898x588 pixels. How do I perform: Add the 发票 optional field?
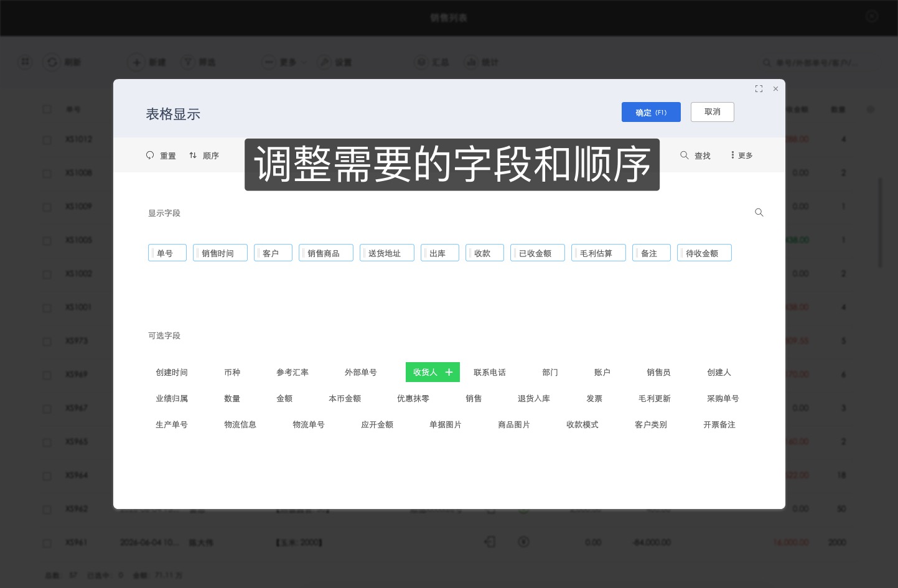594,398
